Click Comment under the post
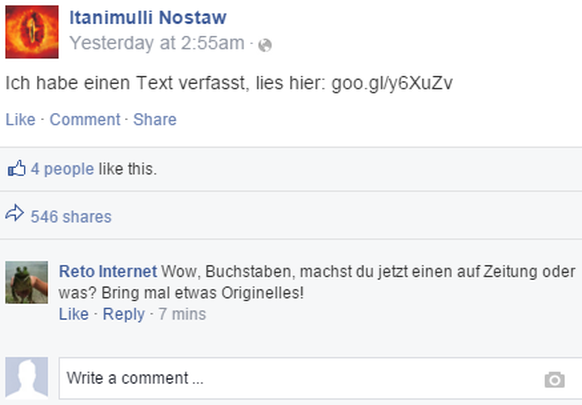582x405 pixels. click(85, 120)
